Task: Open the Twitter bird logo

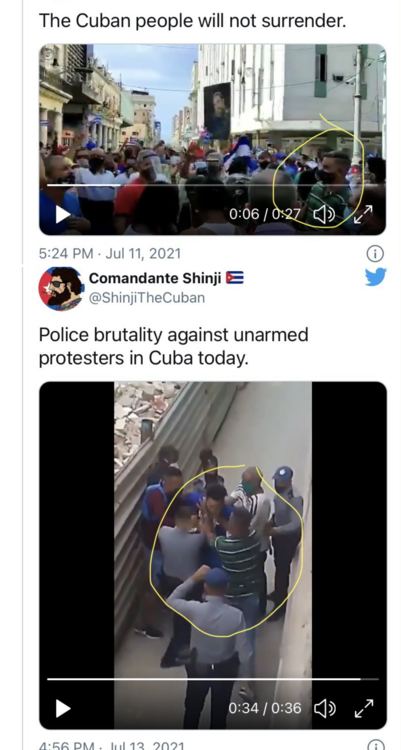Action: pos(375,277)
